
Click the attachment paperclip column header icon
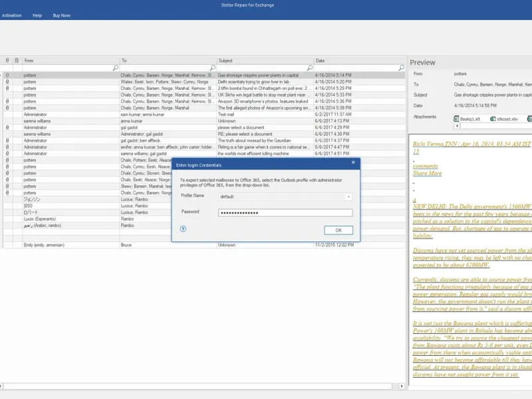(7, 61)
